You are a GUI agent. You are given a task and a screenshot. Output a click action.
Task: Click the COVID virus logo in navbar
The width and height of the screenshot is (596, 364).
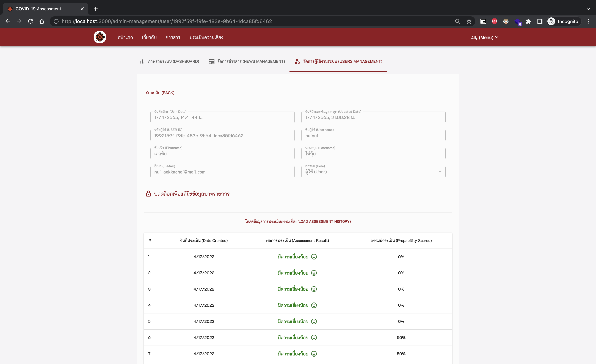100,37
